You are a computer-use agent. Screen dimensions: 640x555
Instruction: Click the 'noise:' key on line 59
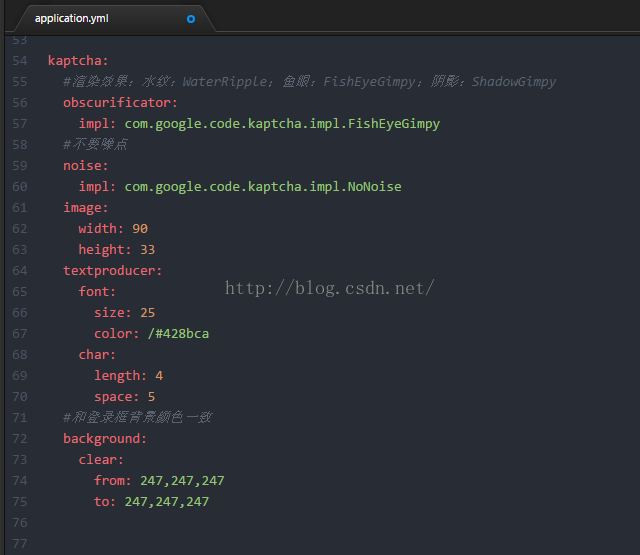tap(86, 166)
